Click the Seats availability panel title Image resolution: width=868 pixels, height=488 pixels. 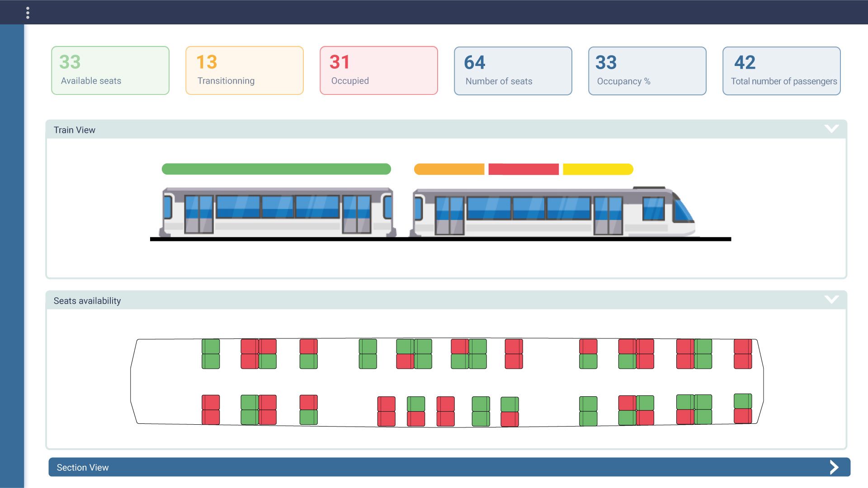click(87, 301)
